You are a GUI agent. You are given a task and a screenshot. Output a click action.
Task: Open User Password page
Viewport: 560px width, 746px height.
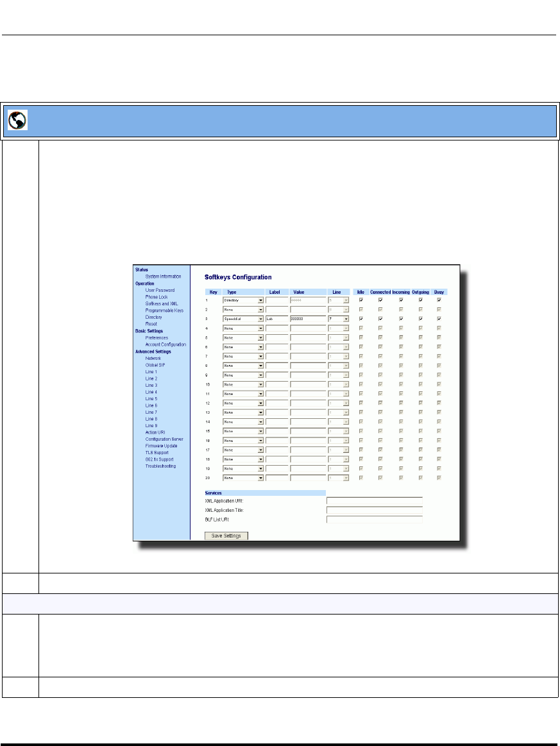click(160, 290)
